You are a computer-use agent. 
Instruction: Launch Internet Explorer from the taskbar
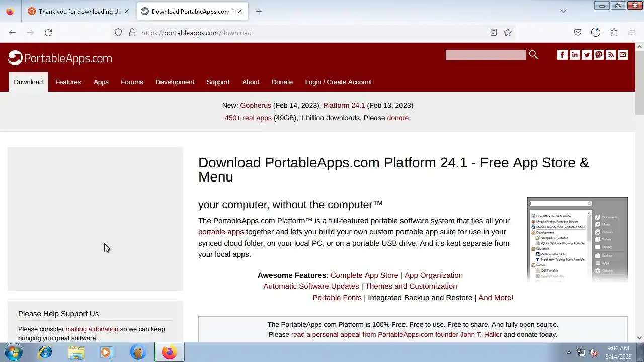pyautogui.click(x=45, y=352)
